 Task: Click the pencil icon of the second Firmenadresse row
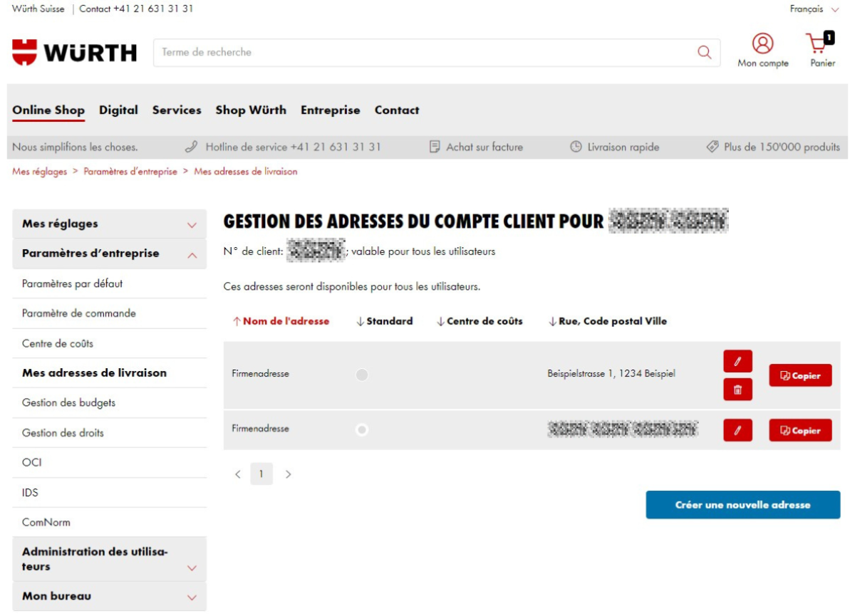(x=737, y=430)
